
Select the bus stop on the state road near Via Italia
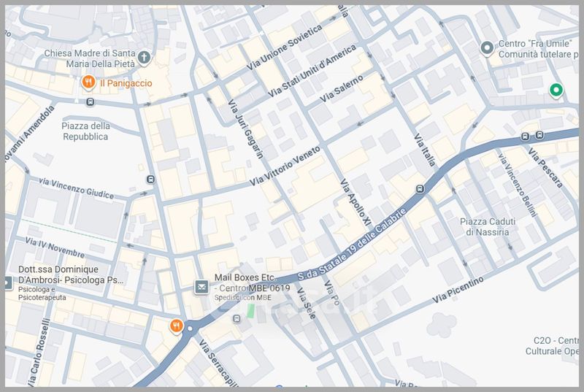pos(420,189)
